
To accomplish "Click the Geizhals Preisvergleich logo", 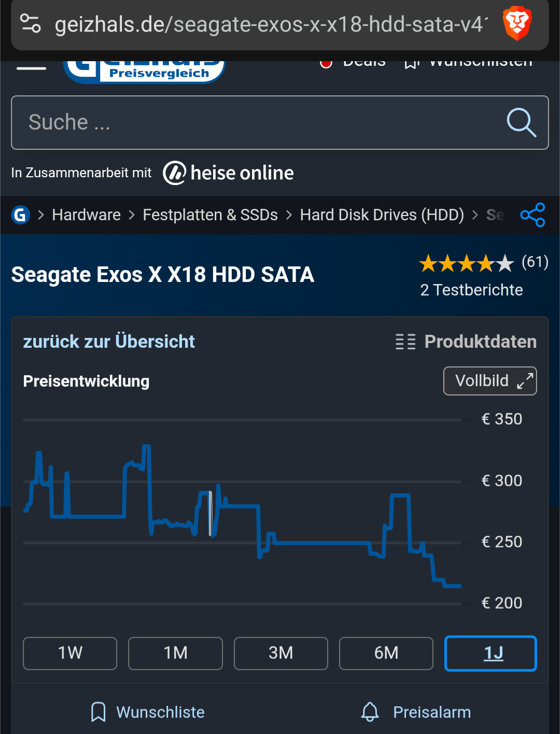I will [144, 71].
